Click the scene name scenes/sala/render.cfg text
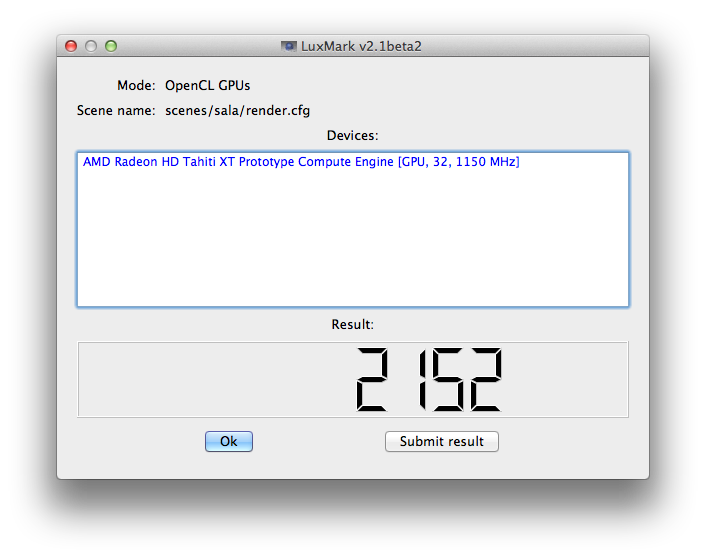This screenshot has width=706, height=558. [x=237, y=111]
